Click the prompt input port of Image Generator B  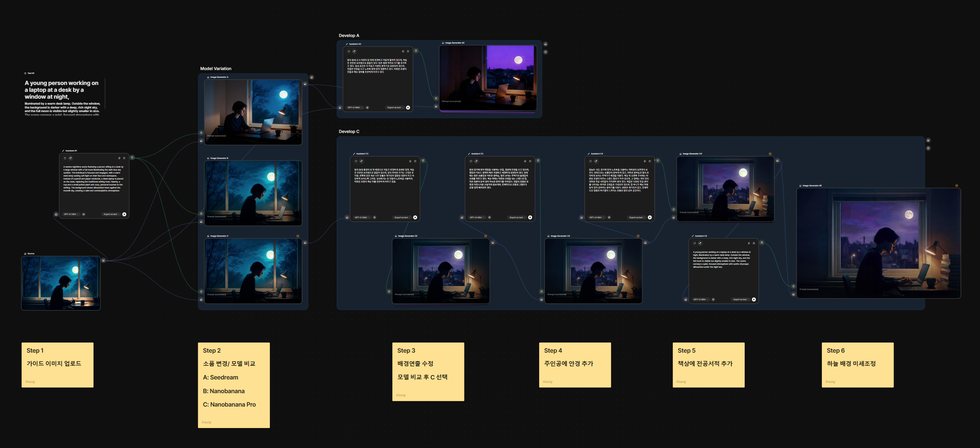click(201, 213)
